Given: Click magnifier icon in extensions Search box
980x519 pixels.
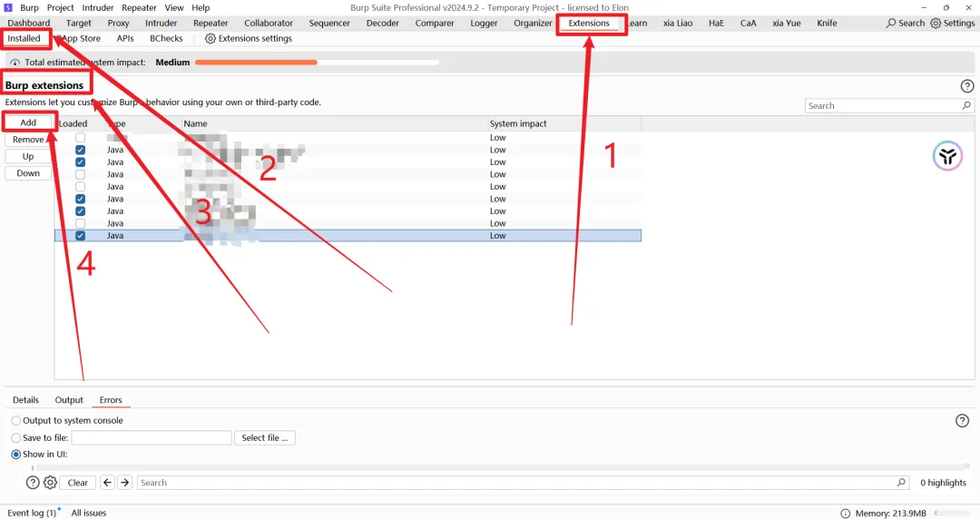Looking at the screenshot, I should (x=966, y=105).
